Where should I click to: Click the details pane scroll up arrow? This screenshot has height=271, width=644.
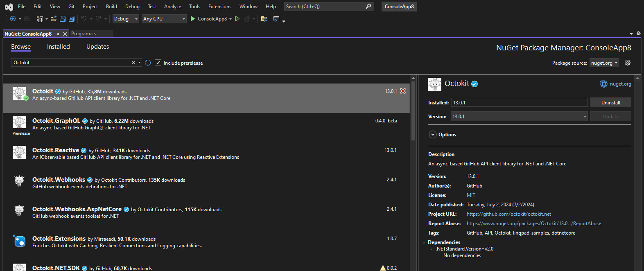tap(637, 78)
